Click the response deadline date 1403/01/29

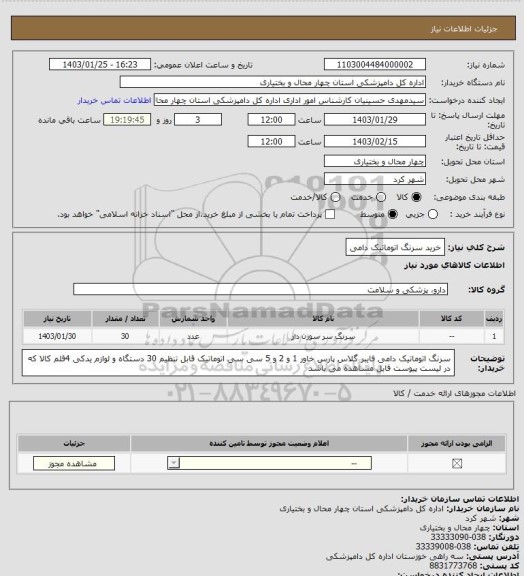click(375, 120)
